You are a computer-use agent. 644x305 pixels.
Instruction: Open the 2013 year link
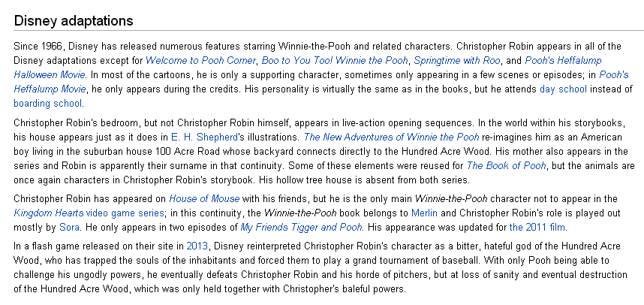click(x=197, y=246)
